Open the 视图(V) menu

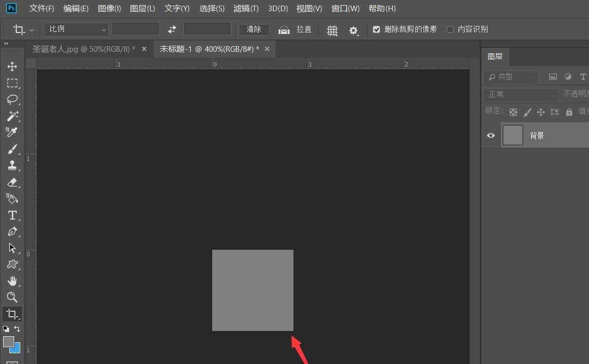point(309,8)
